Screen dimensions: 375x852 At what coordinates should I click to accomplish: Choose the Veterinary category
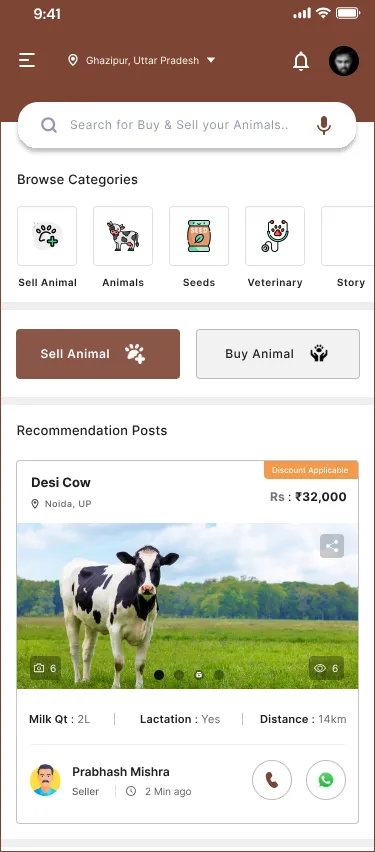(275, 236)
